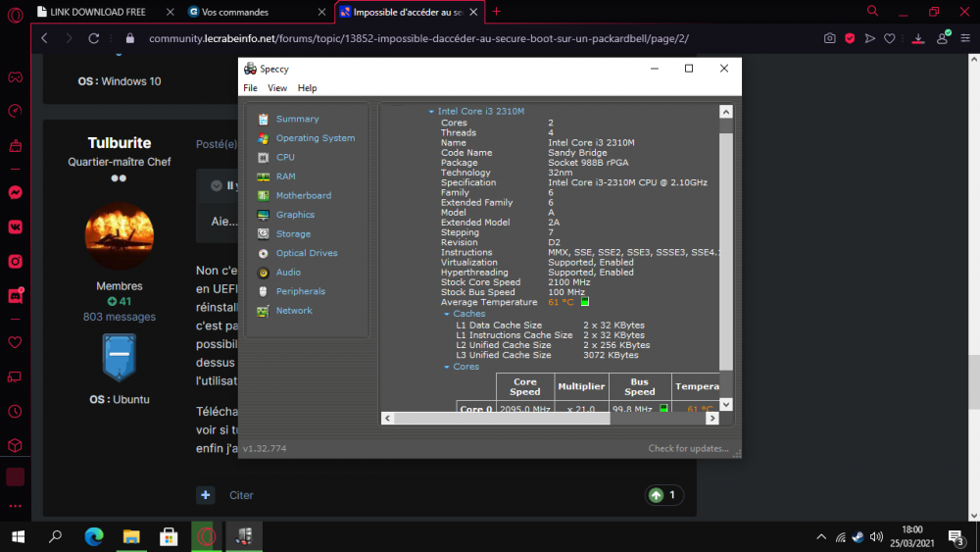Click the upvote reaction button showing 1
980x552 pixels.
click(x=663, y=495)
